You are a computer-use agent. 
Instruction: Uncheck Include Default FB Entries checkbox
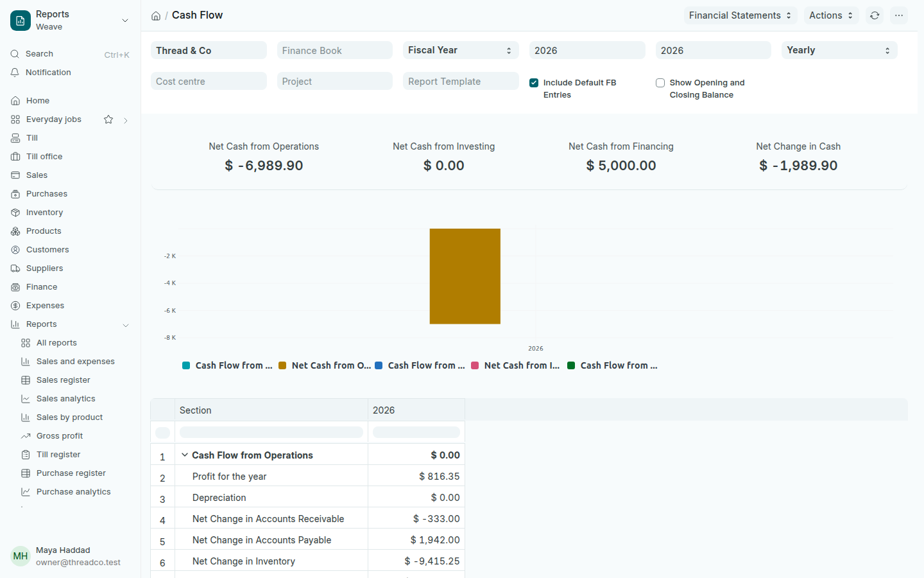click(x=534, y=83)
